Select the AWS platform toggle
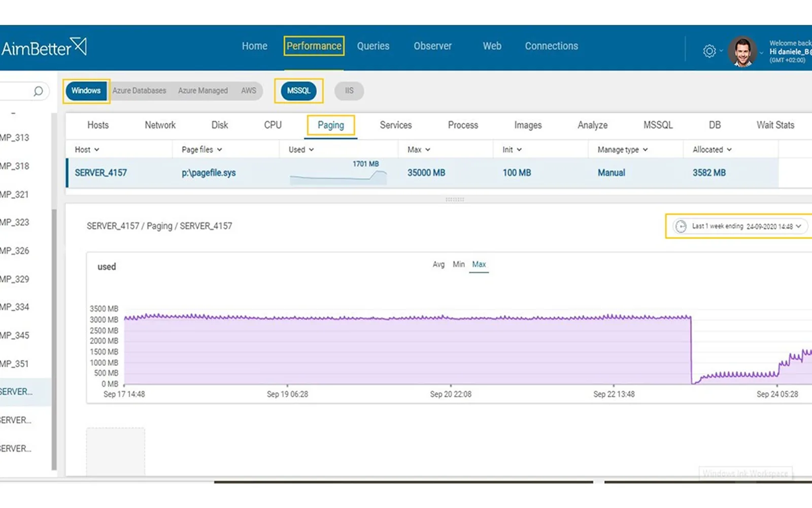Viewport: 812px width, 508px height. [249, 90]
